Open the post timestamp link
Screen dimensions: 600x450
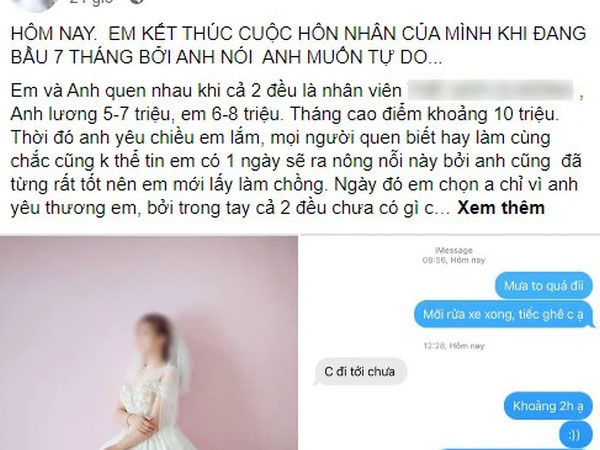pos(92,2)
